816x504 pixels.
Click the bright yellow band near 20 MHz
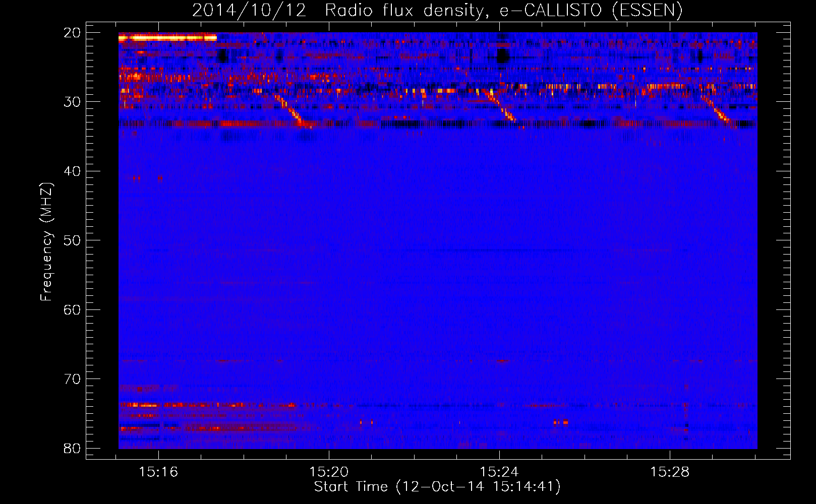(167, 37)
